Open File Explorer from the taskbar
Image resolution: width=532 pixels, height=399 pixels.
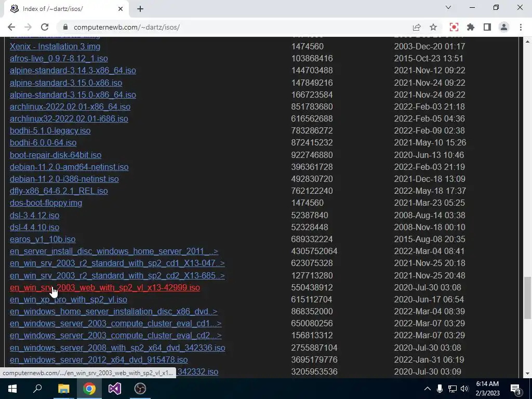pyautogui.click(x=63, y=389)
